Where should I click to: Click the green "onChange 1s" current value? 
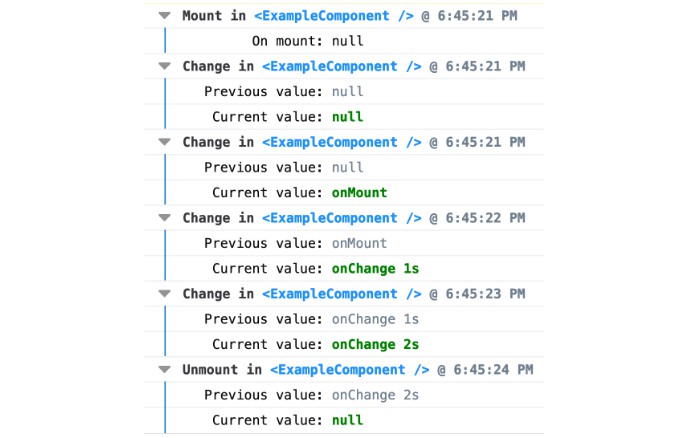coord(375,268)
